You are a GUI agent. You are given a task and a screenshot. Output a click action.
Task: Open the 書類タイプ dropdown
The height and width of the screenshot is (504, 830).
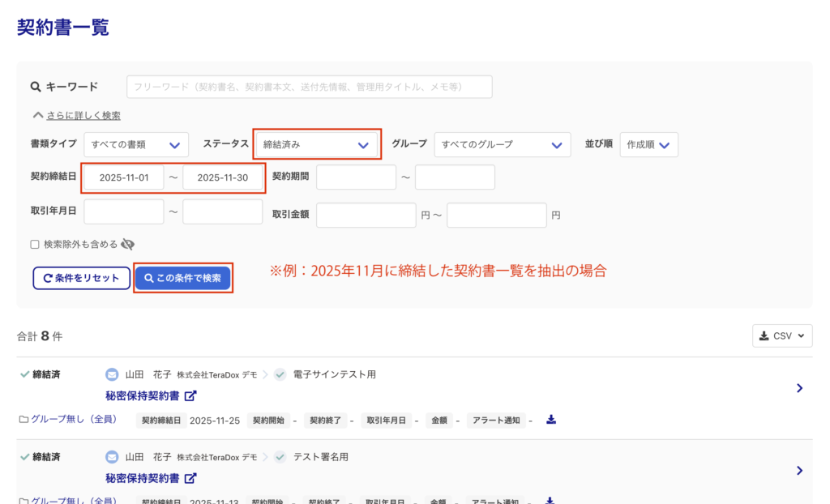point(136,144)
